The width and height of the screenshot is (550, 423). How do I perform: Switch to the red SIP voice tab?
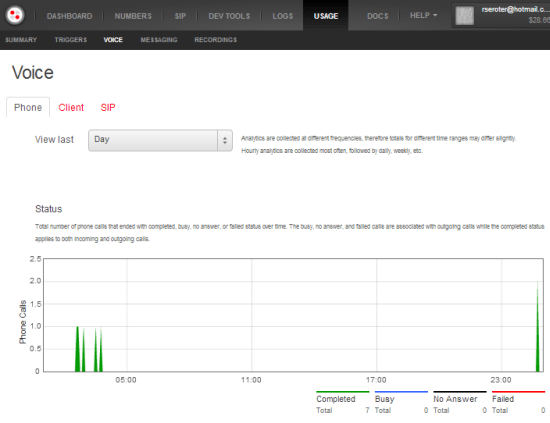pos(108,107)
